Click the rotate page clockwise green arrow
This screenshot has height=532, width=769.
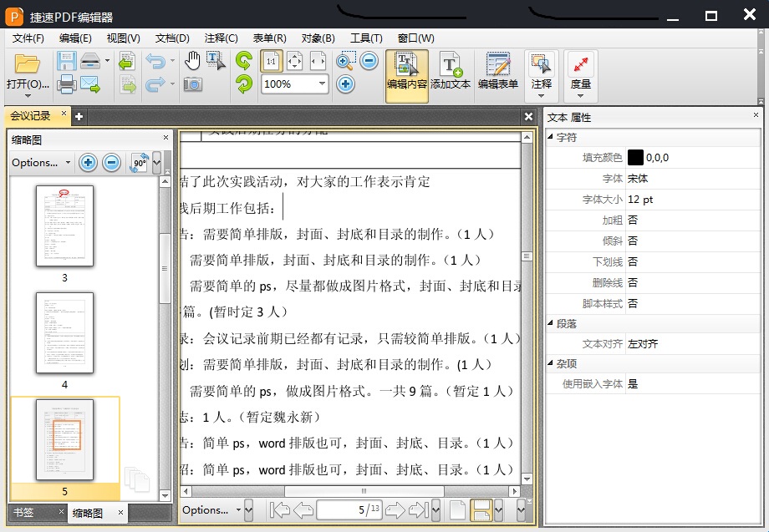(x=245, y=58)
